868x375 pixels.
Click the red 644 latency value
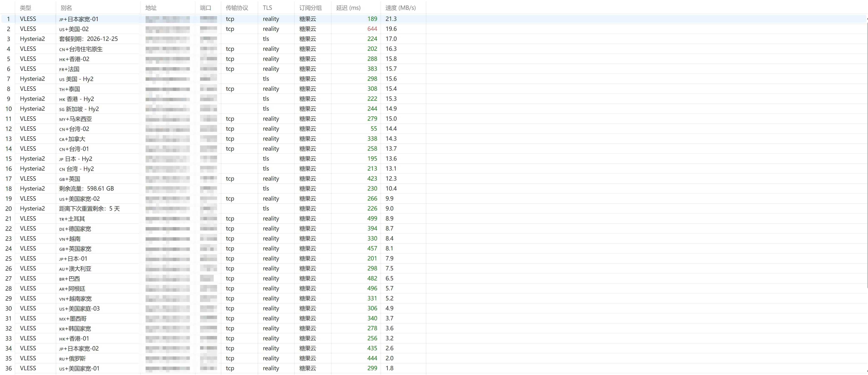tap(372, 29)
